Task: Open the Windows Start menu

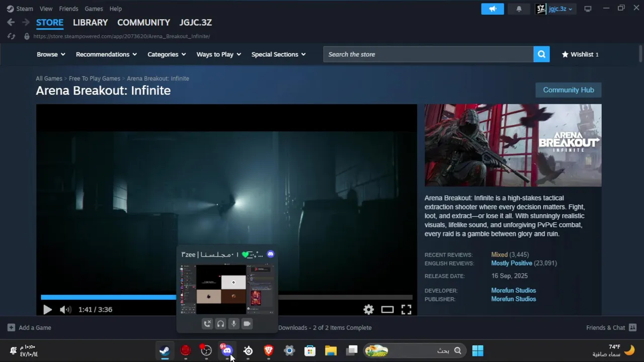Action: point(477,350)
